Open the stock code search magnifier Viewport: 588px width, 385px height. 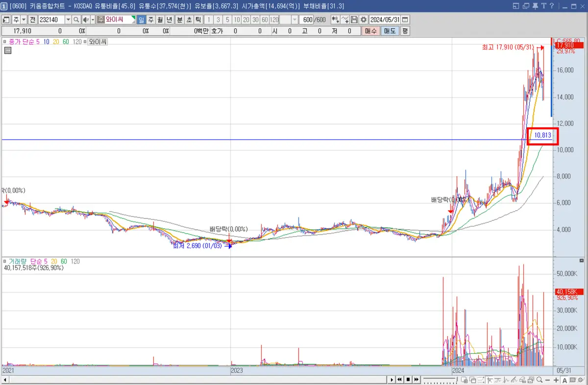pos(76,20)
